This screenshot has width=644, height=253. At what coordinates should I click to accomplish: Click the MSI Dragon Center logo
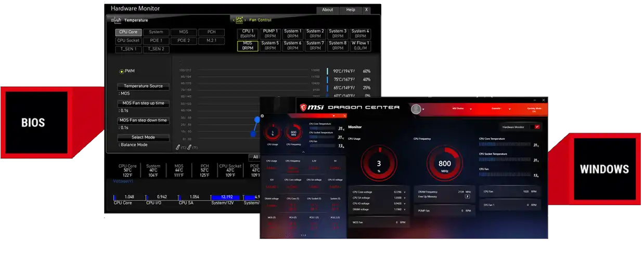click(350, 108)
